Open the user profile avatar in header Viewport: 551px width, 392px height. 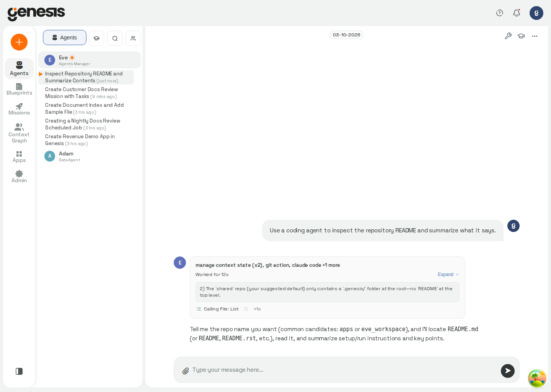click(536, 13)
